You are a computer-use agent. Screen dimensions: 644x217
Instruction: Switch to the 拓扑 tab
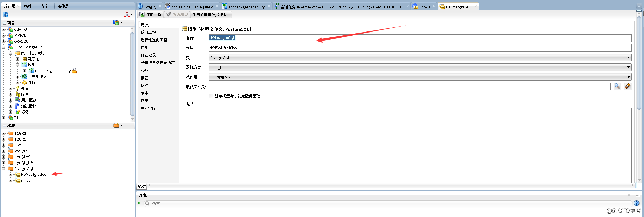tap(28, 6)
